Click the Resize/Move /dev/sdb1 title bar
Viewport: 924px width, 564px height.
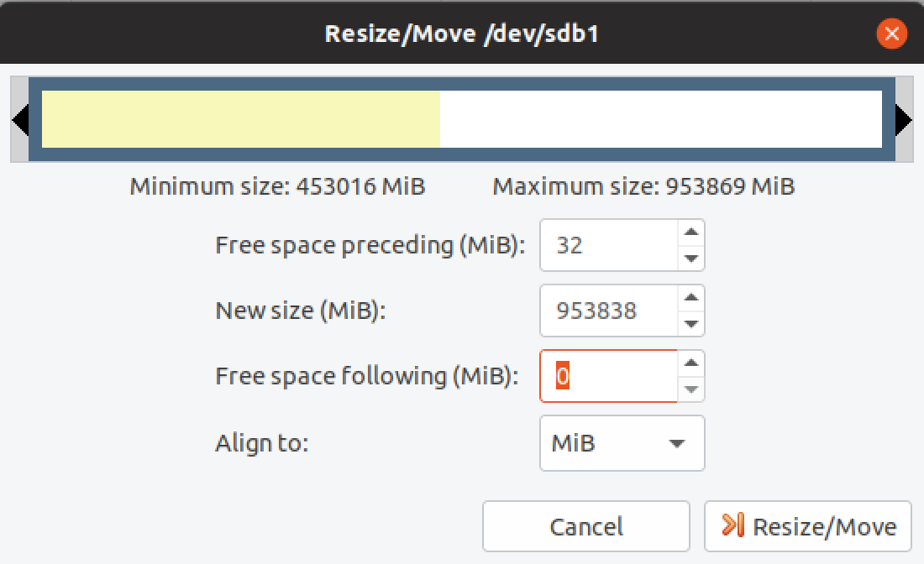coord(461,34)
